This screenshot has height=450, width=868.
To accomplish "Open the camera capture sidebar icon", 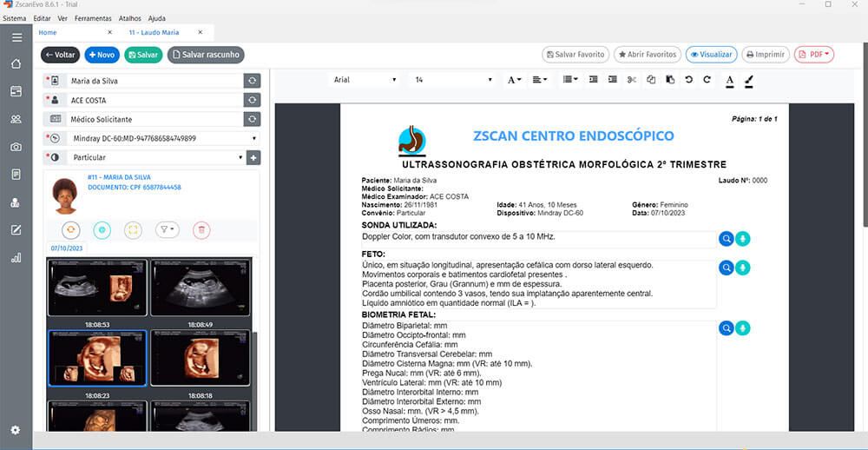I will pos(16,147).
